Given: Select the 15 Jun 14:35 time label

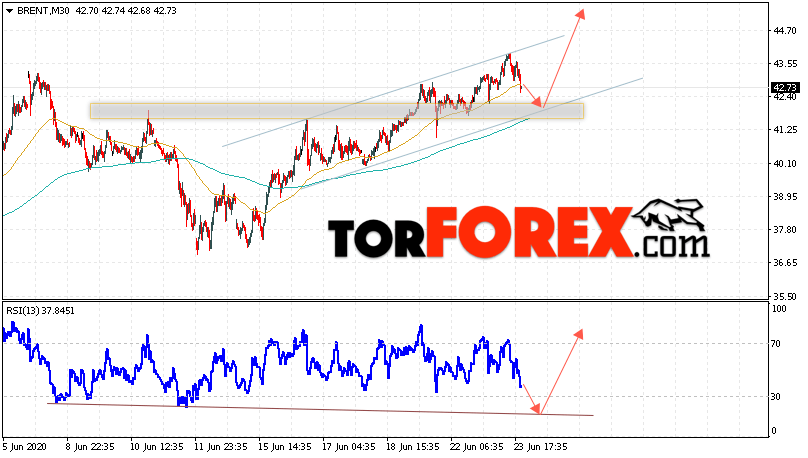Looking at the screenshot, I should click(x=285, y=447).
